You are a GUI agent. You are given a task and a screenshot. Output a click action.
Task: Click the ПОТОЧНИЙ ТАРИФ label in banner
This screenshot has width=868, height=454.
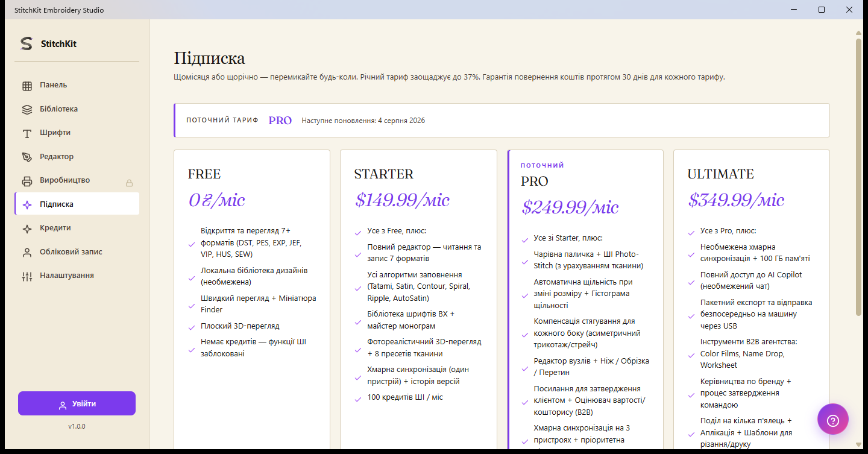pyautogui.click(x=222, y=121)
